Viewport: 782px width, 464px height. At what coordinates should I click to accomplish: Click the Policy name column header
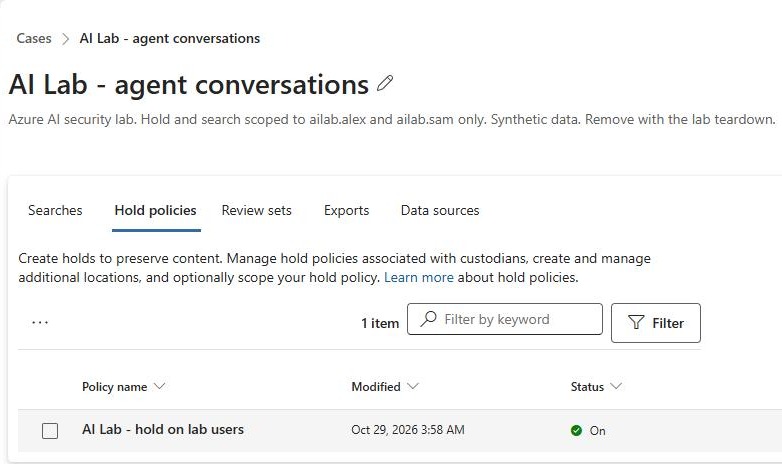tap(115, 387)
